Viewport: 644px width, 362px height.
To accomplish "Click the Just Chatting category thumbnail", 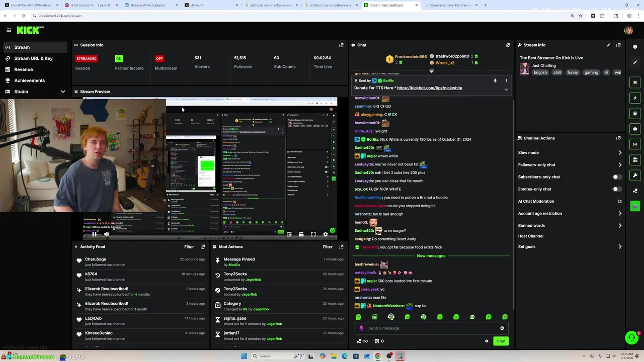I will pyautogui.click(x=524, y=69).
